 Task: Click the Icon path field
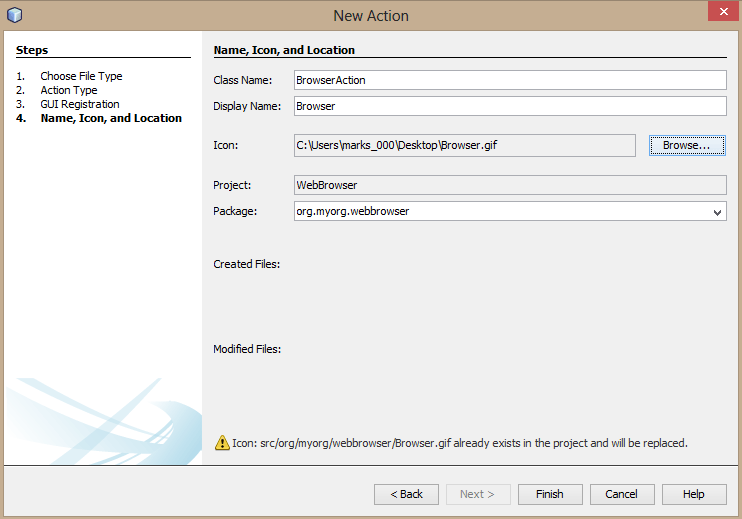[464, 145]
